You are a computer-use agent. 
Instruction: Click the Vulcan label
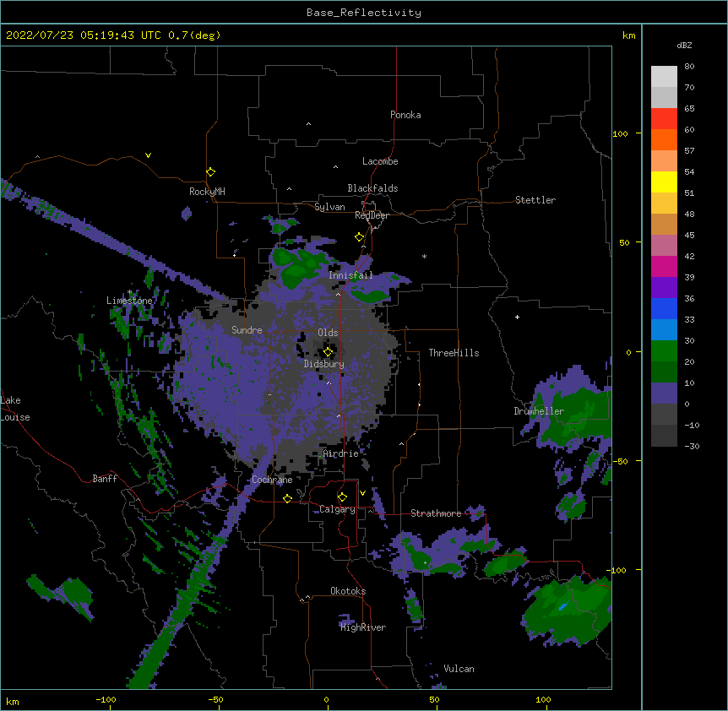click(x=459, y=669)
